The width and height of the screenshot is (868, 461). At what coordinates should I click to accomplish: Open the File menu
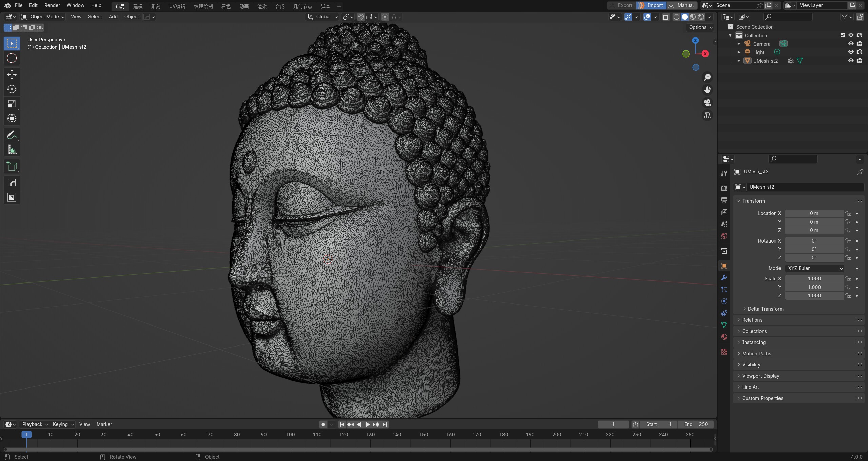click(19, 5)
